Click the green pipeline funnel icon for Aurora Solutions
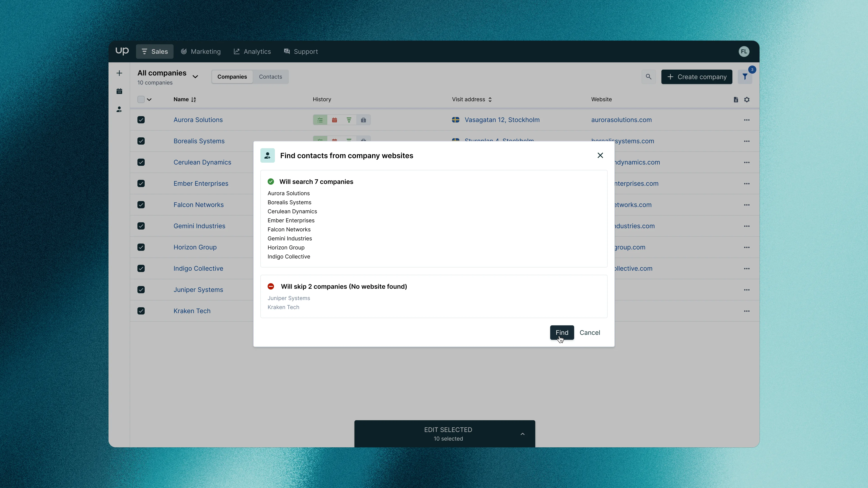Image resolution: width=868 pixels, height=488 pixels. [x=349, y=120]
